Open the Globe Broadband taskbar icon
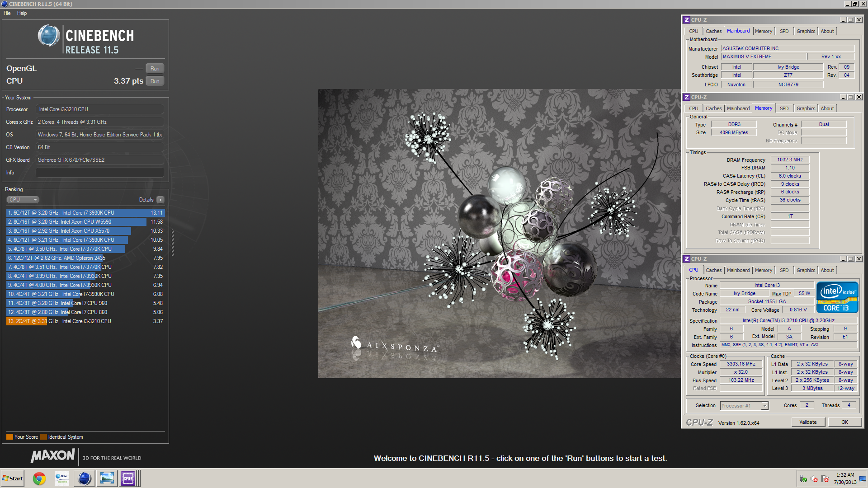The image size is (868, 488). [x=61, y=479]
